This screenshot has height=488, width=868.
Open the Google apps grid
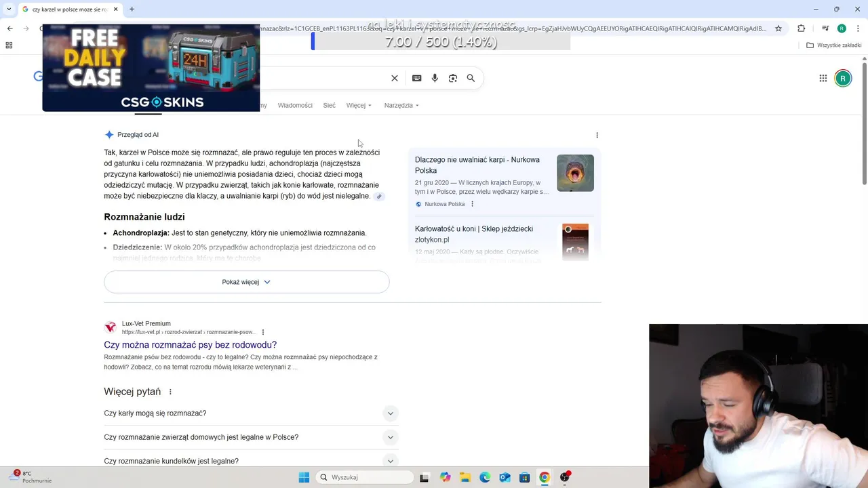pos(823,78)
